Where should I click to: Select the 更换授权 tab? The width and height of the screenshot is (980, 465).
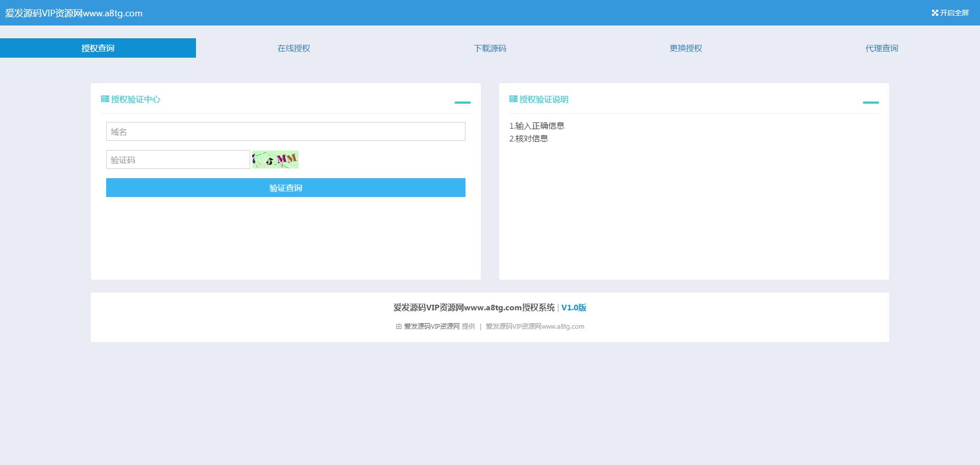pyautogui.click(x=685, y=48)
